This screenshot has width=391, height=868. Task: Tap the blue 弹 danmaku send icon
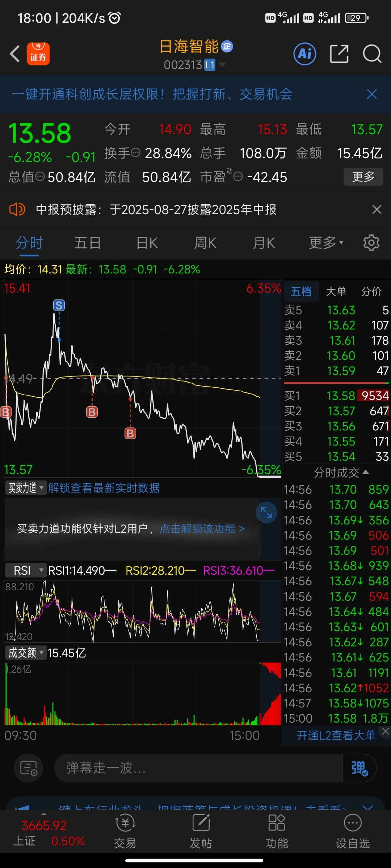pos(360,768)
